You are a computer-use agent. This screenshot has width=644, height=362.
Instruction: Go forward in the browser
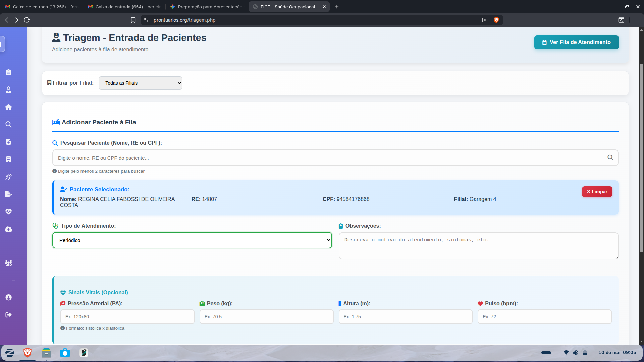tap(16, 20)
